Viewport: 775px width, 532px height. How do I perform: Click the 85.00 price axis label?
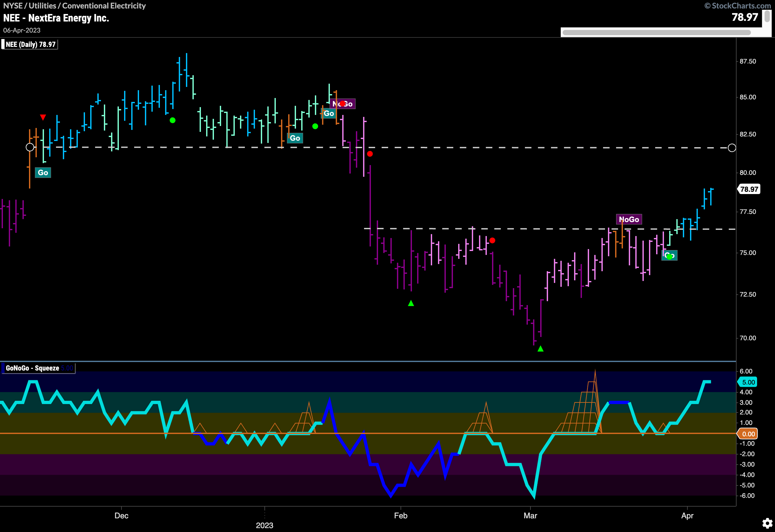click(748, 97)
